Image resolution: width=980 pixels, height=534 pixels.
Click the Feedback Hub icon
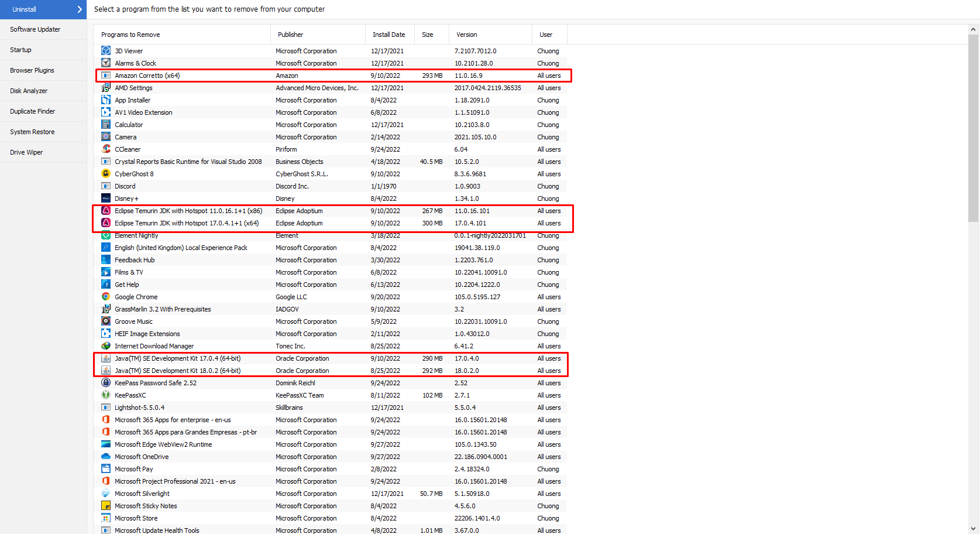click(106, 260)
